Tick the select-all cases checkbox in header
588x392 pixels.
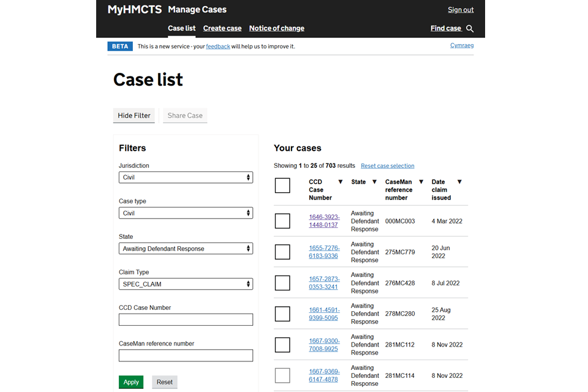[282, 186]
